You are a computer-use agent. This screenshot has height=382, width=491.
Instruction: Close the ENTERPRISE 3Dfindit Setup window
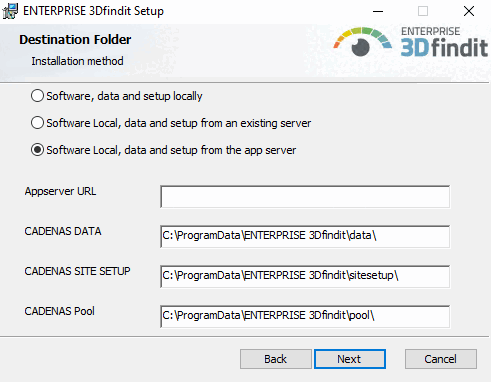(x=469, y=11)
